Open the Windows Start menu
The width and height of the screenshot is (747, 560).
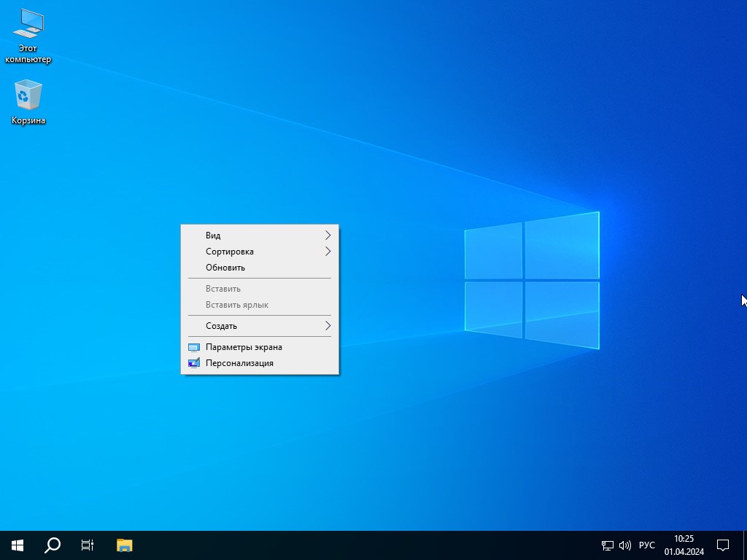(x=18, y=545)
